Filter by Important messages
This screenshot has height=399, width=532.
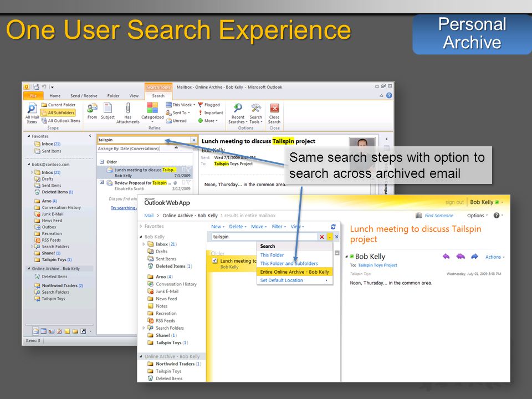(211, 112)
